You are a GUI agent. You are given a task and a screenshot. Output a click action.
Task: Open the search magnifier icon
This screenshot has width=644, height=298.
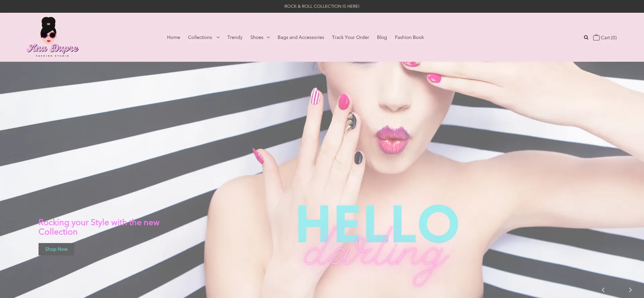coord(586,38)
